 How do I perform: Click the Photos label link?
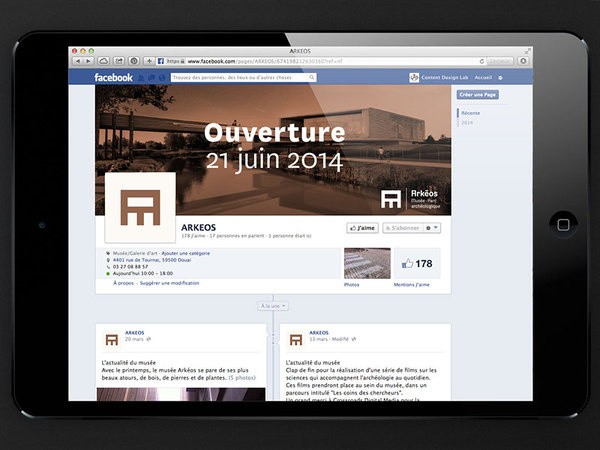[351, 285]
